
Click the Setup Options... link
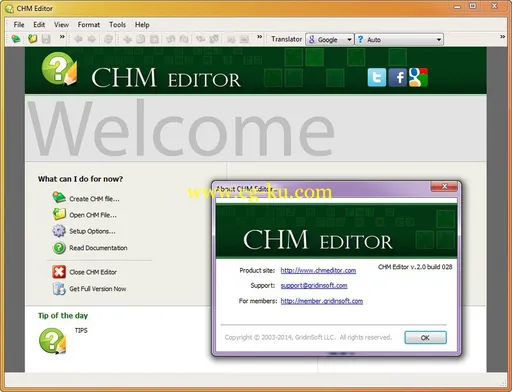pyautogui.click(x=92, y=231)
